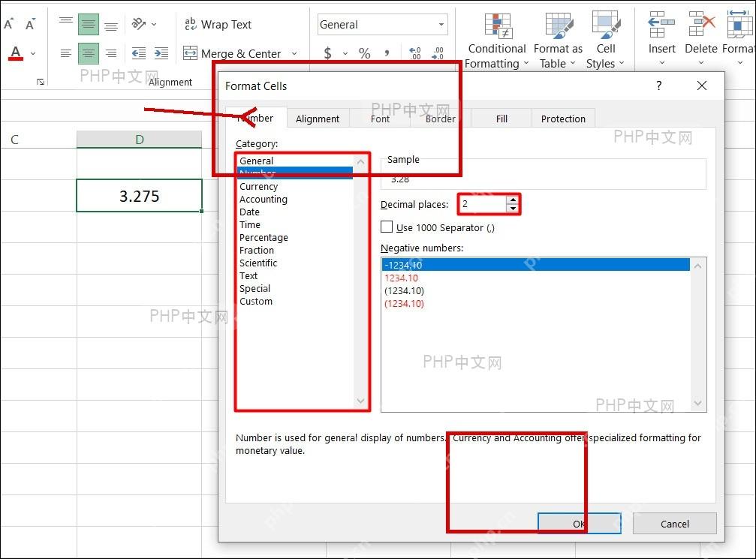The image size is (756, 559).
Task: Apply middle vertical alignment in the ribbon
Action: [89, 24]
